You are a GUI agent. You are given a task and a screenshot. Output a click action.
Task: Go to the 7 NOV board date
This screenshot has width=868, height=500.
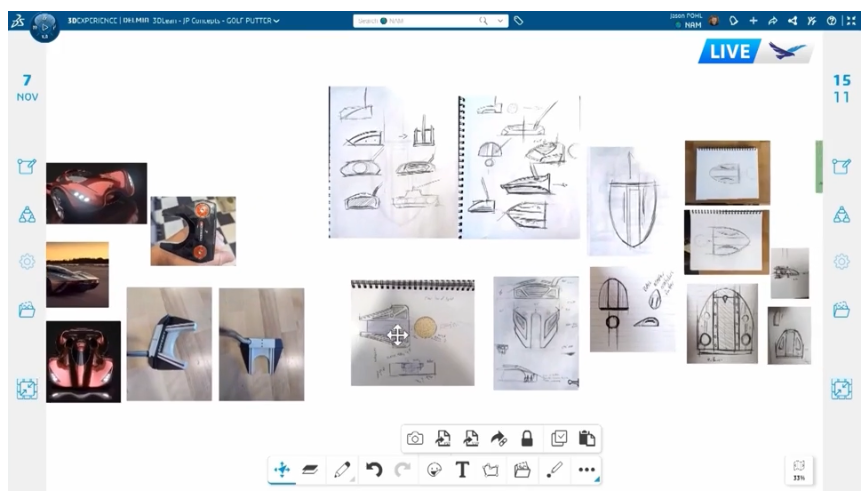27,88
